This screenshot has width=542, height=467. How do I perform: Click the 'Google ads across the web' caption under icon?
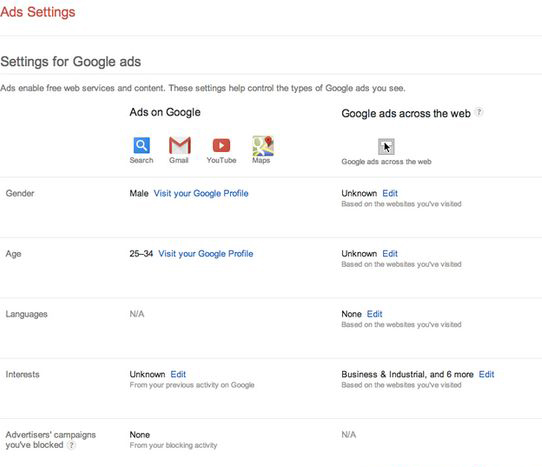click(386, 161)
